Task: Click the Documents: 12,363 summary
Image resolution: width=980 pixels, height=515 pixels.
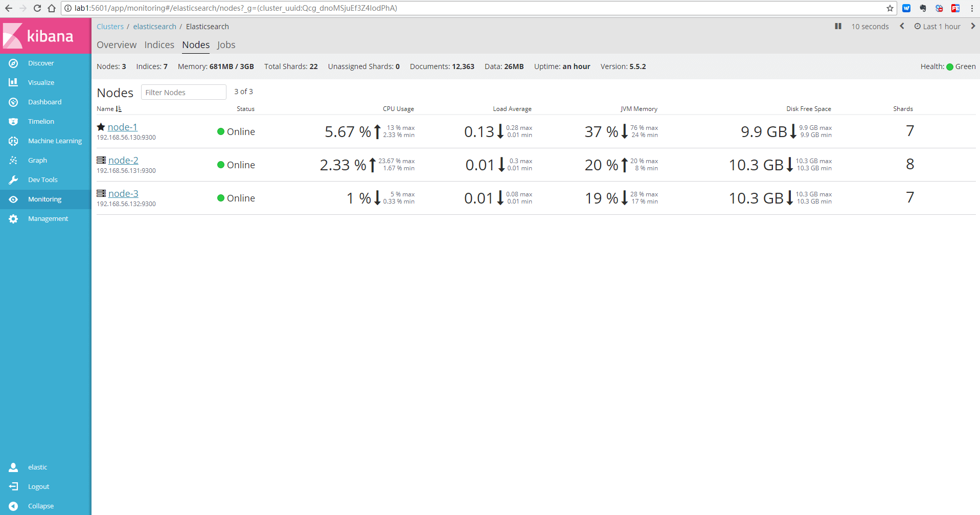Action: tap(442, 66)
